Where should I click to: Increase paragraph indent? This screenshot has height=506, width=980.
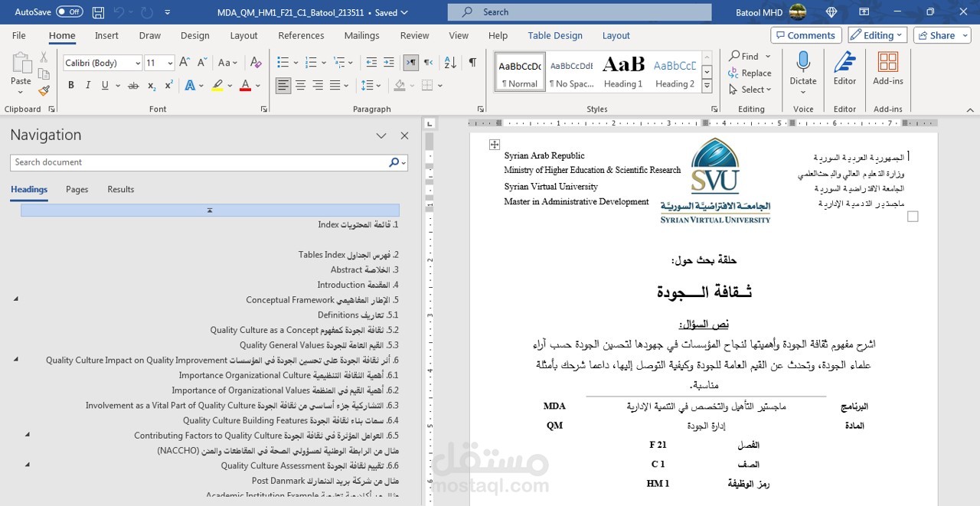(390, 63)
